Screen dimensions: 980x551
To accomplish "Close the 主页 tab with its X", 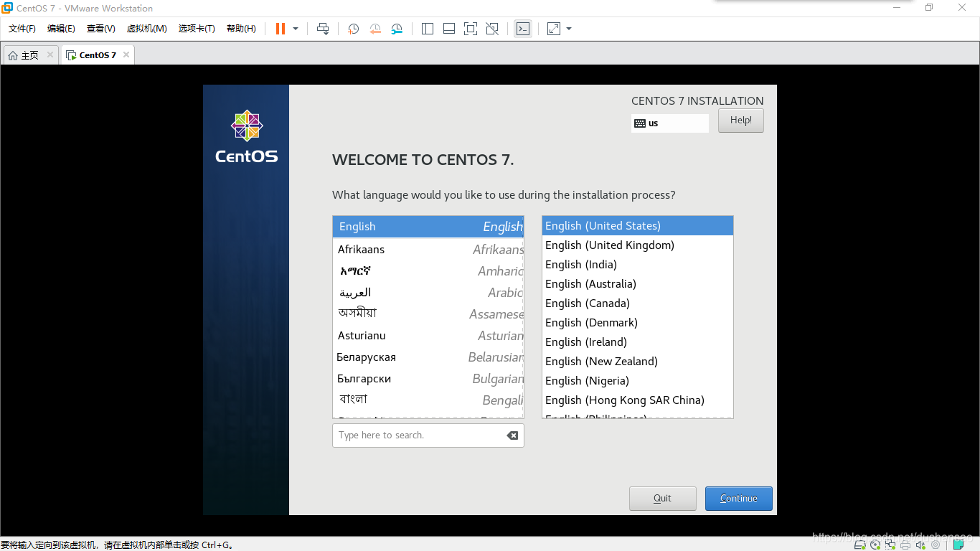I will point(50,55).
